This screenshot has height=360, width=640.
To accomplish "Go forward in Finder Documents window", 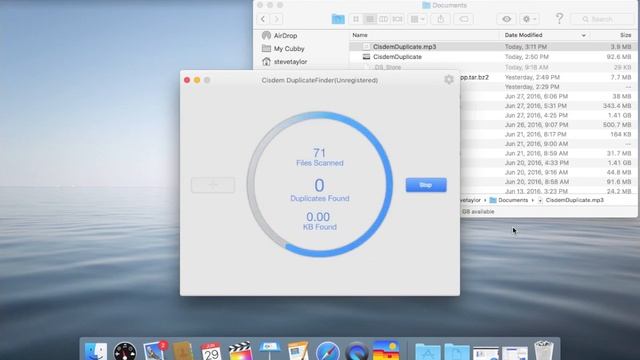I will pos(276,19).
